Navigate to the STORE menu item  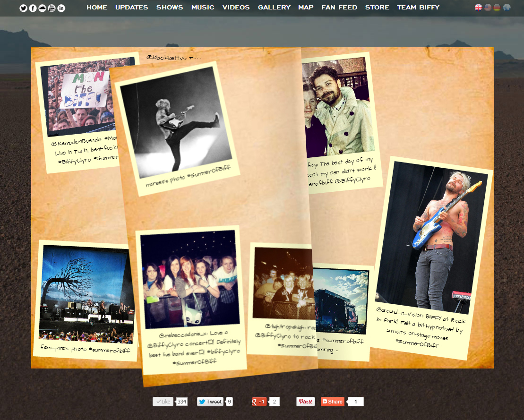coord(377,8)
